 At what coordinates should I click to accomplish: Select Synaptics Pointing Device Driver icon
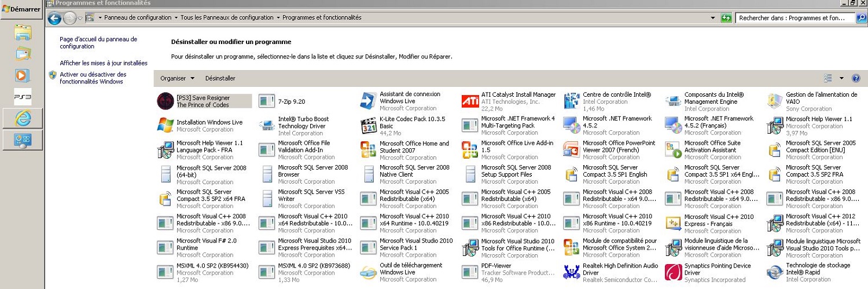[x=673, y=272]
